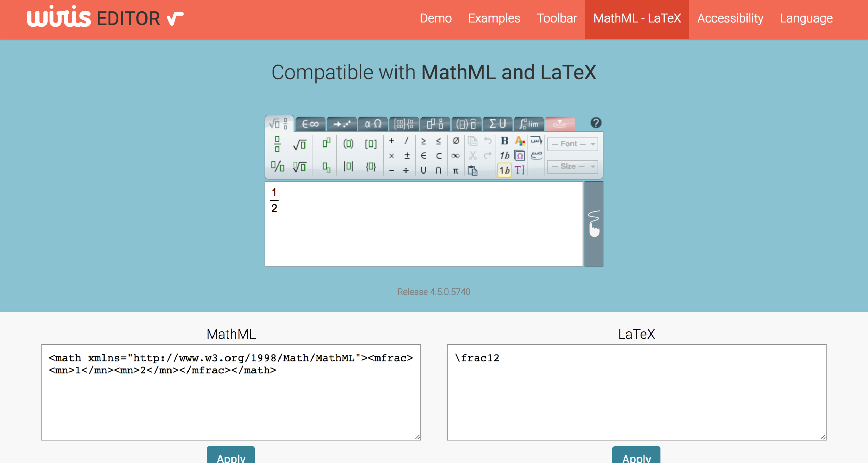Click the paste clipboard icon
The height and width of the screenshot is (463, 868).
[473, 170]
